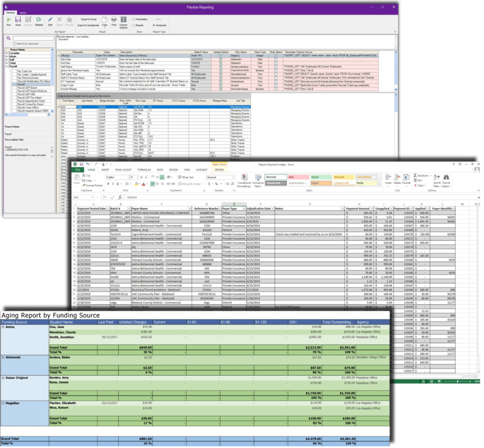
Task: Click the Save icon in Flexible Reporting
Action: coord(18,20)
